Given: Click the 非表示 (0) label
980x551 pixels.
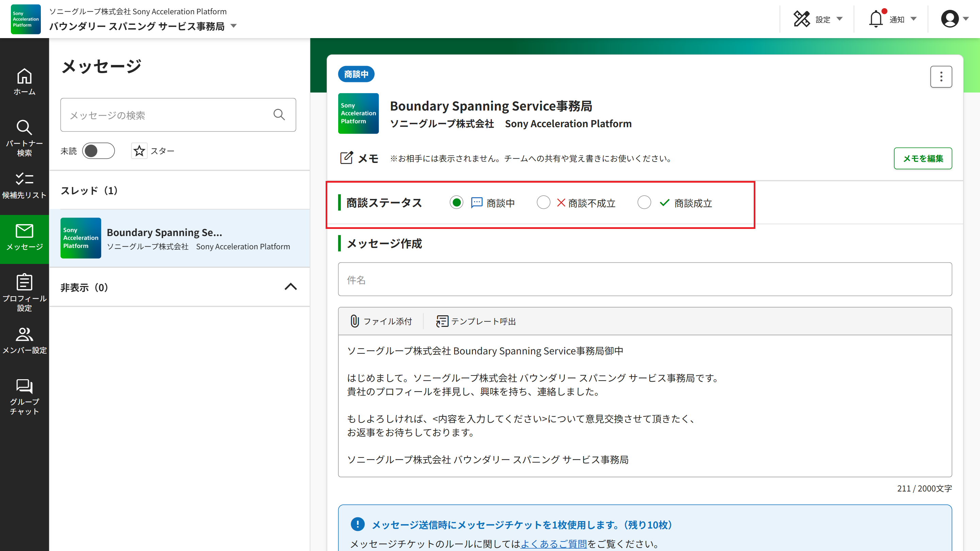Looking at the screenshot, I should pyautogui.click(x=84, y=287).
